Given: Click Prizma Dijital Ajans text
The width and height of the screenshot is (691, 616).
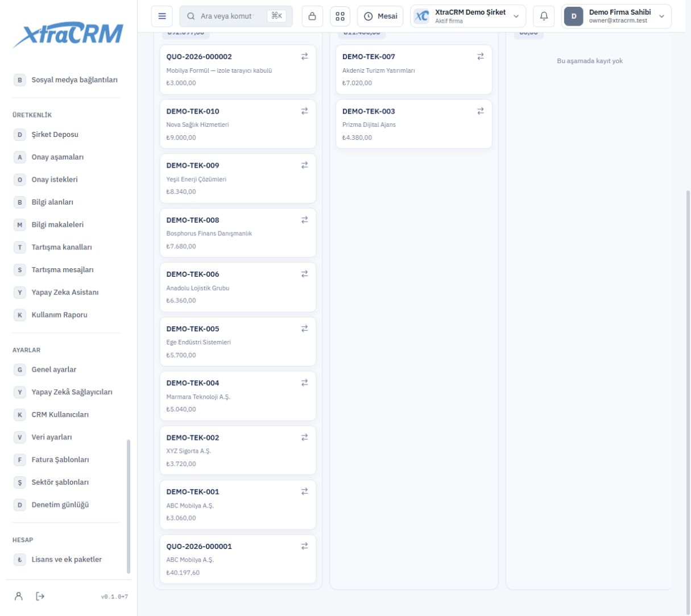Looking at the screenshot, I should pos(369,124).
